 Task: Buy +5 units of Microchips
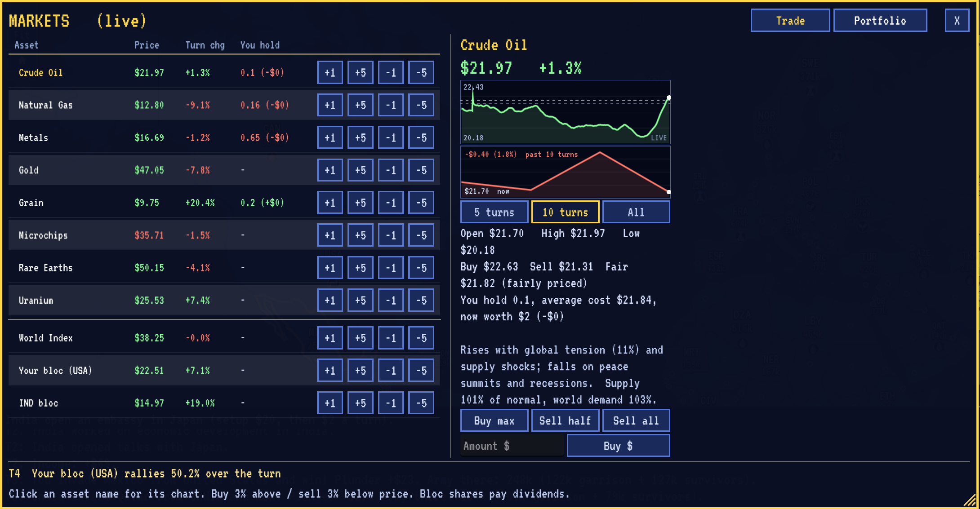pyautogui.click(x=360, y=235)
